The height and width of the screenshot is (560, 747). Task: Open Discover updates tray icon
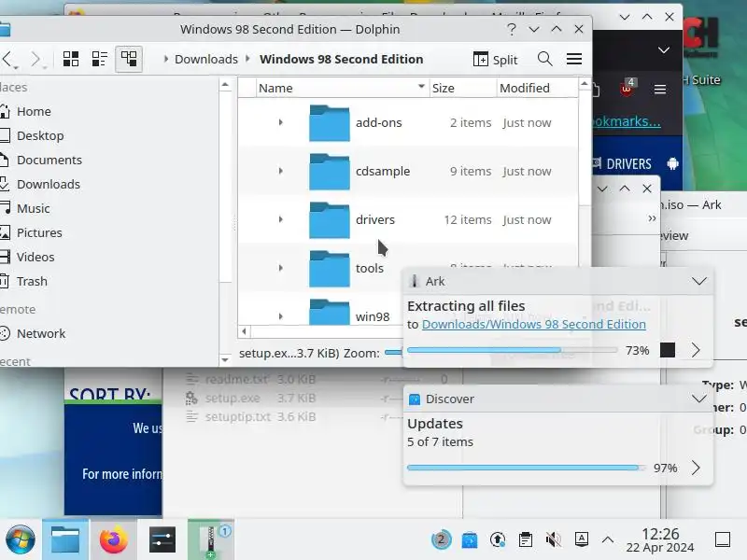470,539
